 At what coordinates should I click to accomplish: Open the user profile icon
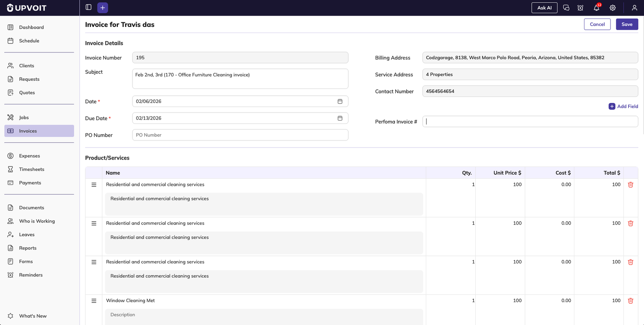(x=634, y=8)
